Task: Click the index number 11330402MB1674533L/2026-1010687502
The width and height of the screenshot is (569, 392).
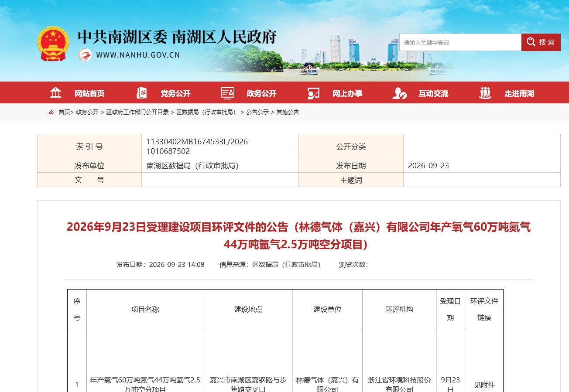Action: 199,147
